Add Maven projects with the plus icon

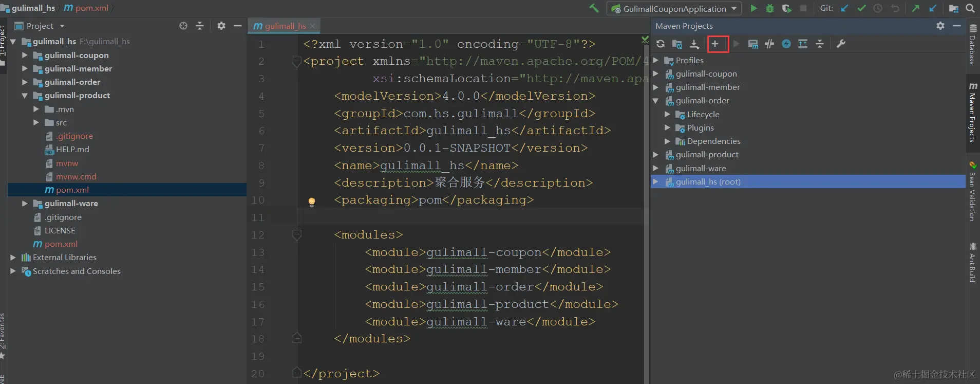pos(715,44)
